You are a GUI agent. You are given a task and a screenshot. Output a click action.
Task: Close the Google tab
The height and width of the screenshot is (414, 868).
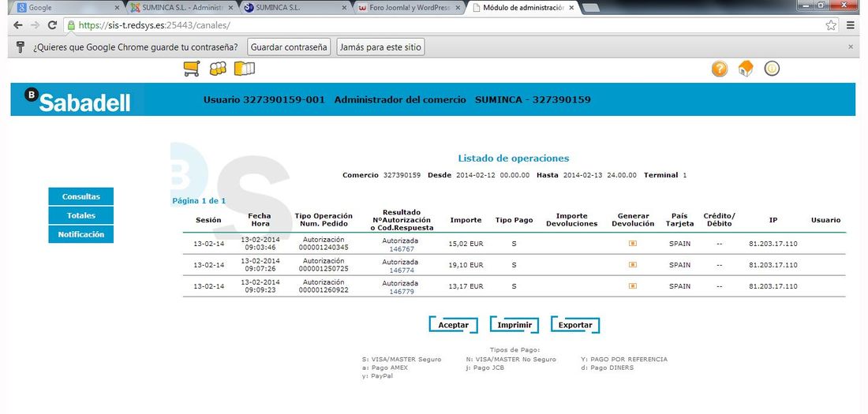(x=116, y=8)
